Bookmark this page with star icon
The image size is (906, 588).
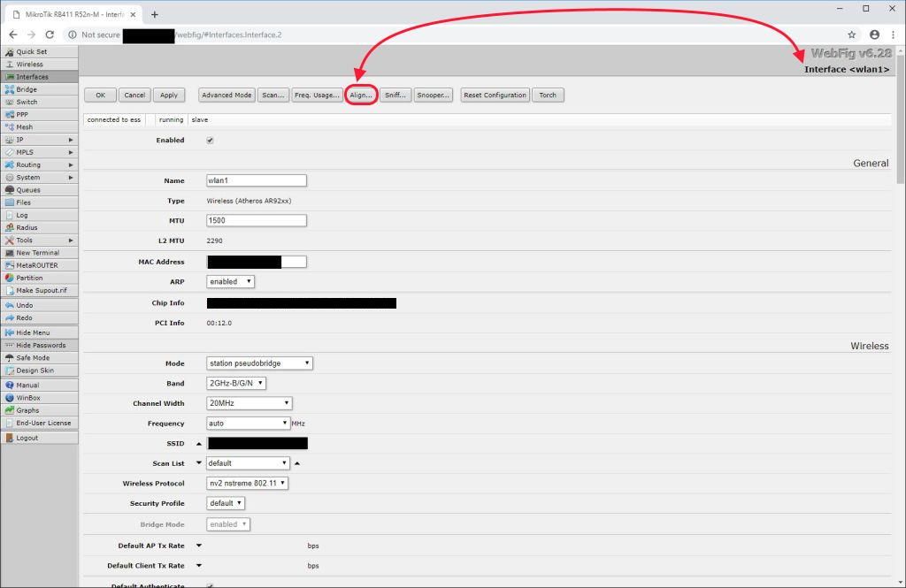(x=852, y=34)
